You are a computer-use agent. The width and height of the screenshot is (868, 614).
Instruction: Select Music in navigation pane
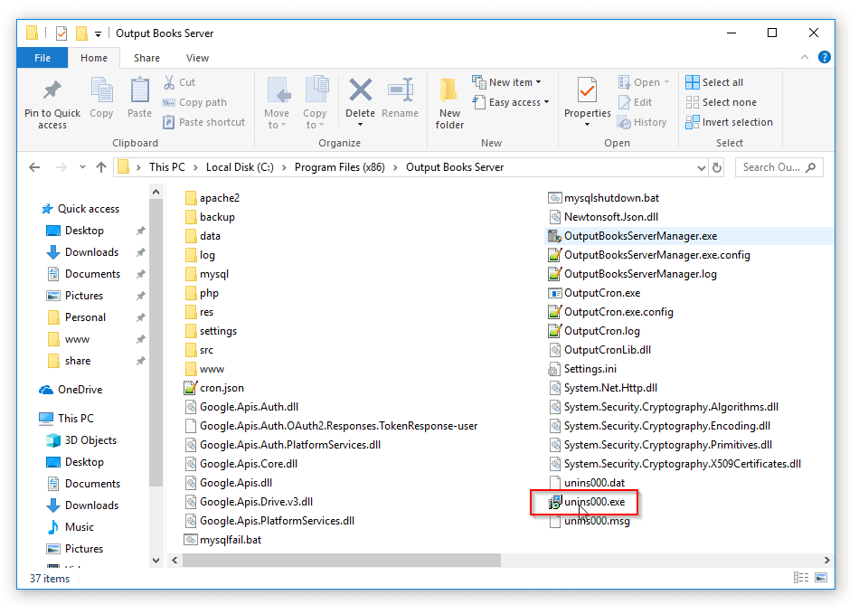71,527
